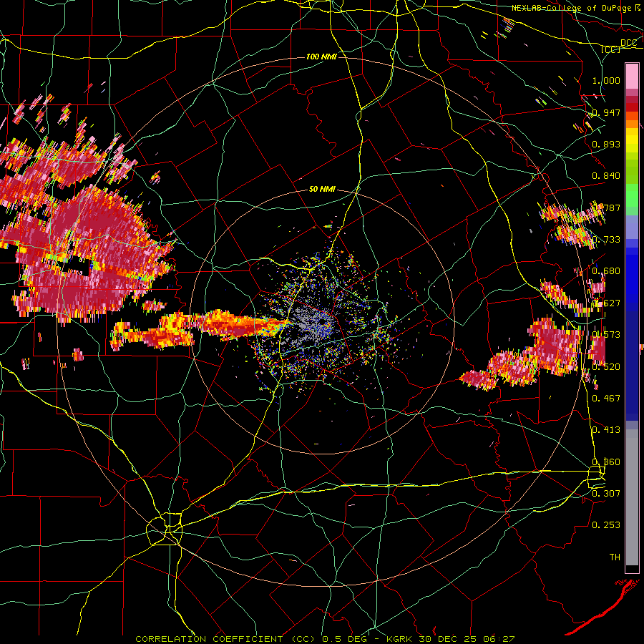Viewport: 644px width, 644px height.
Task: Click the 100 NMI range ring label
Action: pyautogui.click(x=321, y=57)
